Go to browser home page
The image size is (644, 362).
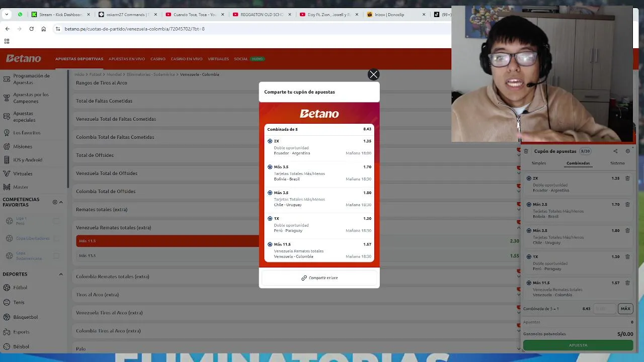click(x=43, y=29)
